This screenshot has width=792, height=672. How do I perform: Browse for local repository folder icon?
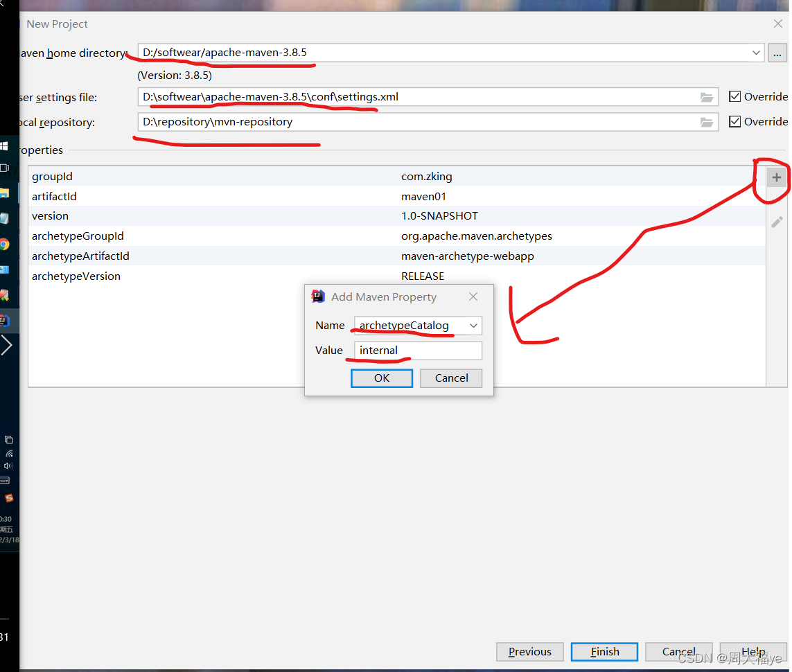click(707, 122)
